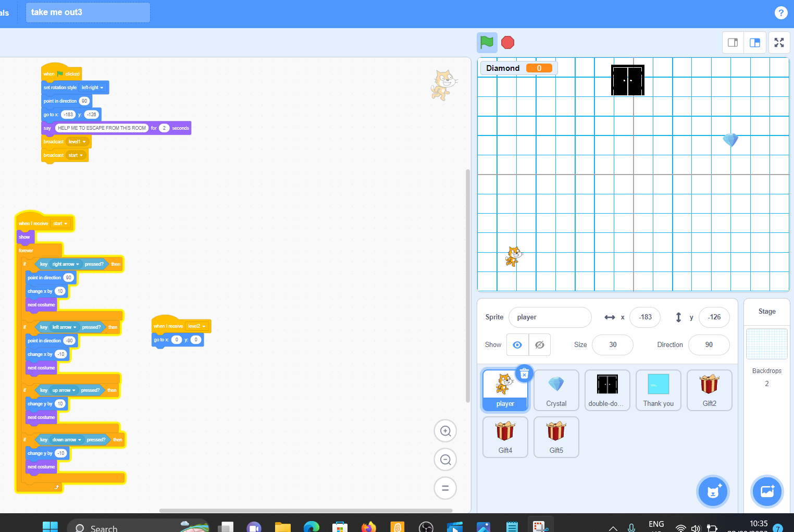Open the Windows Start menu
The width and height of the screenshot is (794, 532).
coord(50,526)
